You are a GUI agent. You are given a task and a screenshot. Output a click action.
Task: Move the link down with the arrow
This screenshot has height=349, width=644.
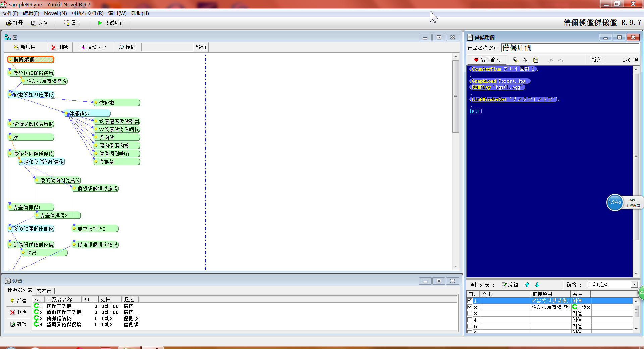point(537,285)
